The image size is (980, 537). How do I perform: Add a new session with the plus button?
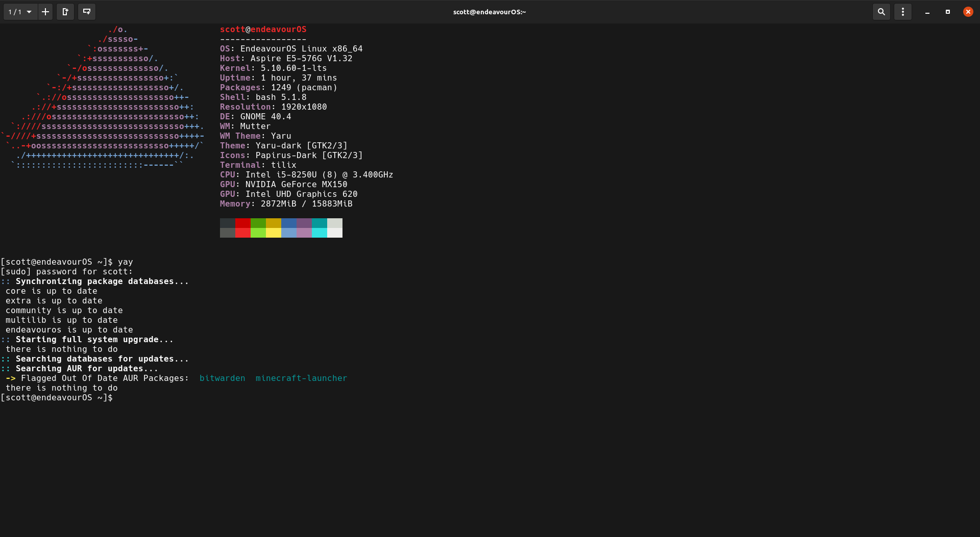tap(45, 12)
